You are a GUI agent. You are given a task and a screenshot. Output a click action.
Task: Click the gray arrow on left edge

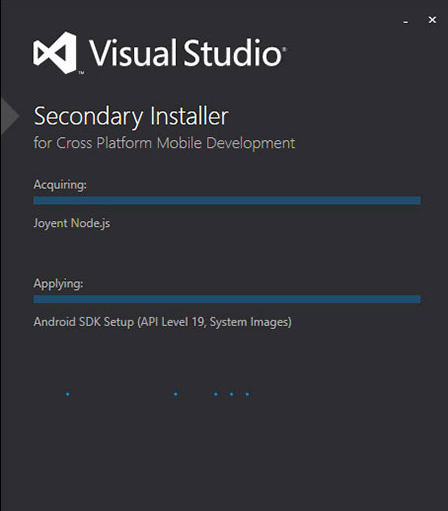pyautogui.click(x=10, y=116)
